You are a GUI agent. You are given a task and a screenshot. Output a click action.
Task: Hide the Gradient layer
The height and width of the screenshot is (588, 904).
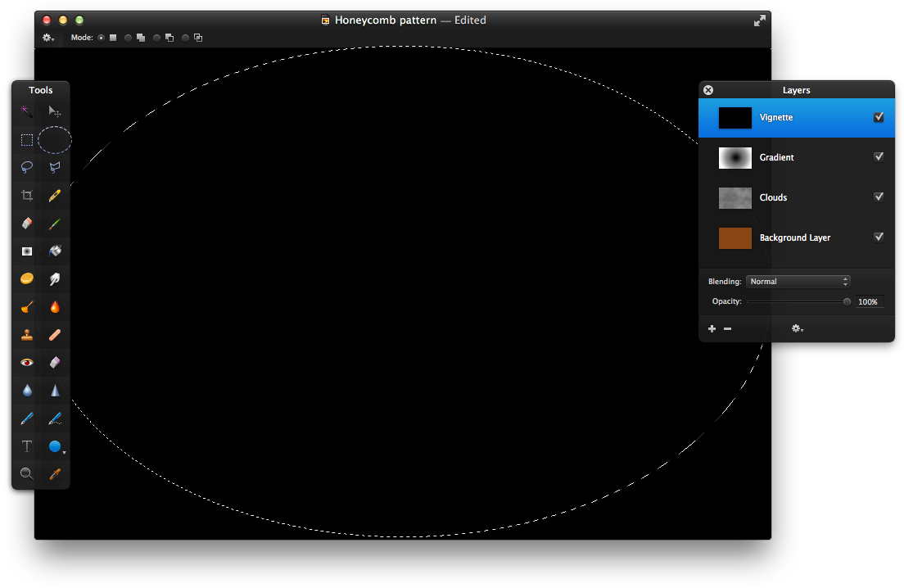click(879, 156)
